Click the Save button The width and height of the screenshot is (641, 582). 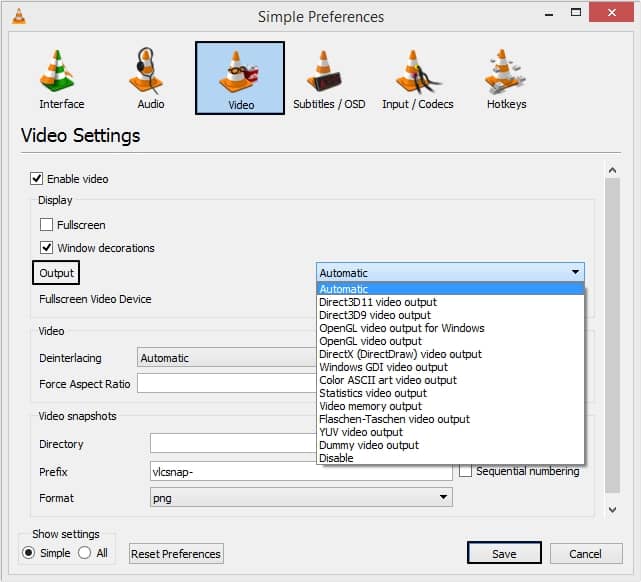(x=504, y=553)
